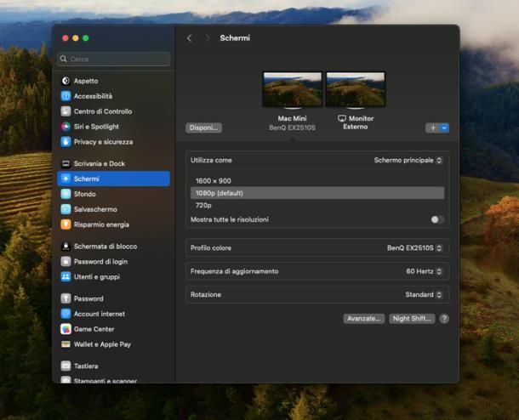Open Stampanti e scanner section
This screenshot has height=420, width=519.
114,380
